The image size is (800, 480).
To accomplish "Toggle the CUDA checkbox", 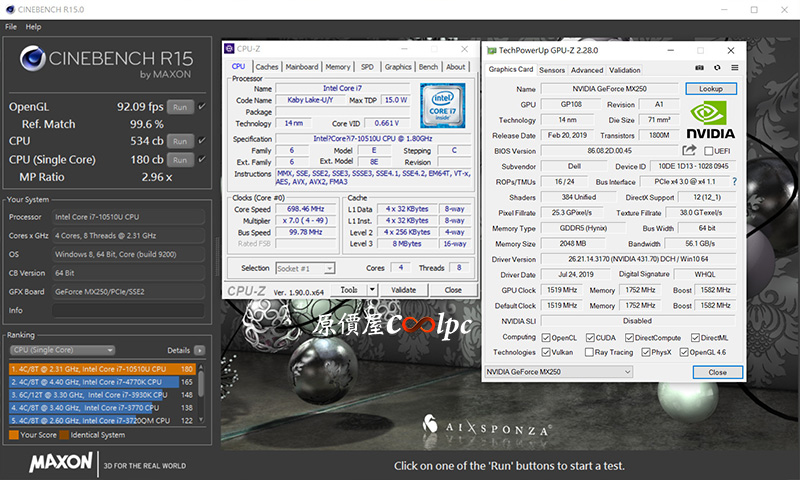I will (590, 338).
